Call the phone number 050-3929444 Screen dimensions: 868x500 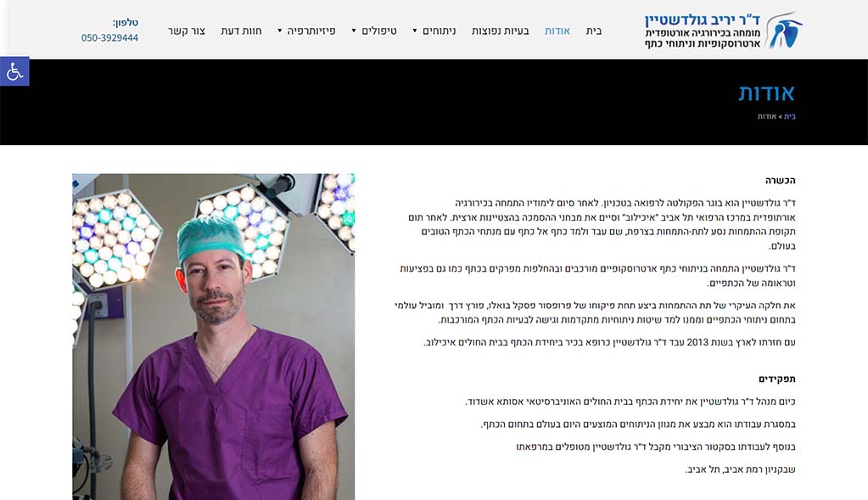pyautogui.click(x=109, y=37)
